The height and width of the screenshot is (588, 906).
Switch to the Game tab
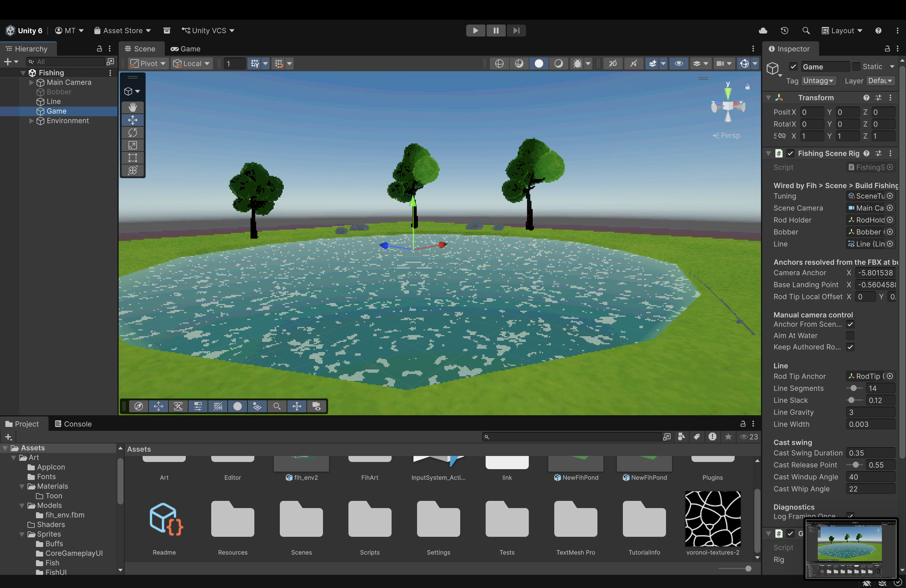point(185,49)
